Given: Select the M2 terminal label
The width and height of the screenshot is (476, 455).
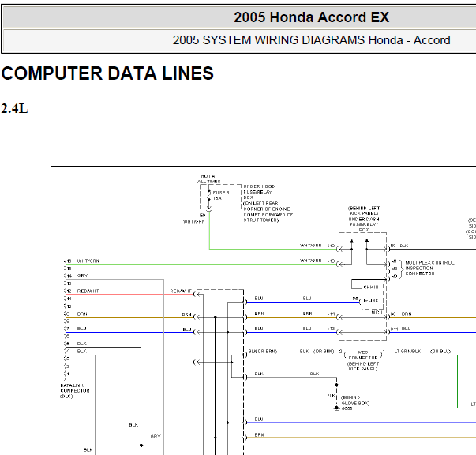Looking at the screenshot, I should coord(394,269).
